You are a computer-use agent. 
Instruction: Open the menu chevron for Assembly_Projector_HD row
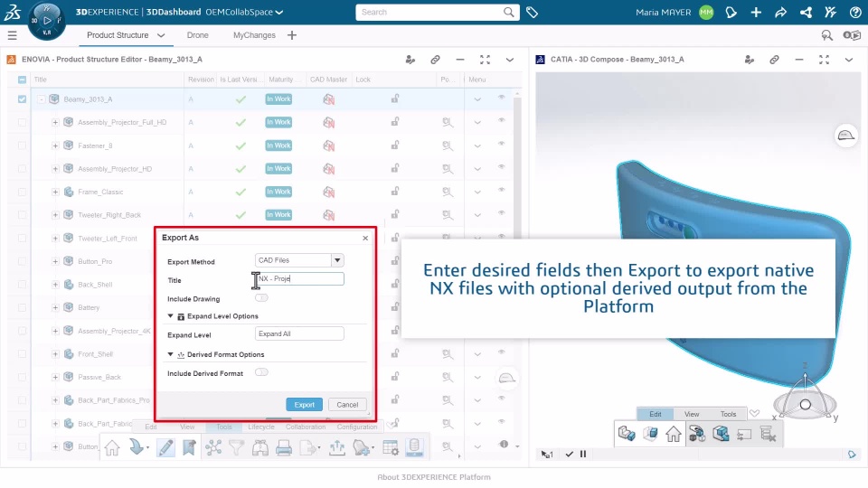tap(477, 169)
